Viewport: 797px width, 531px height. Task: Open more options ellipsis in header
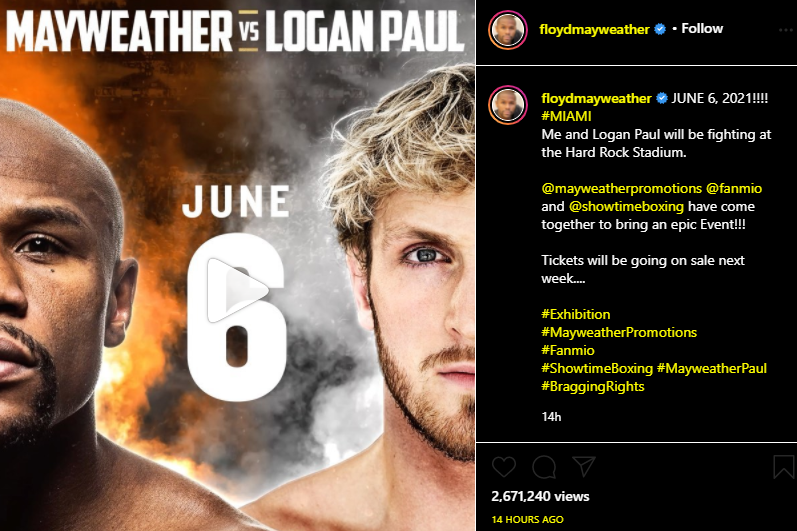click(787, 30)
